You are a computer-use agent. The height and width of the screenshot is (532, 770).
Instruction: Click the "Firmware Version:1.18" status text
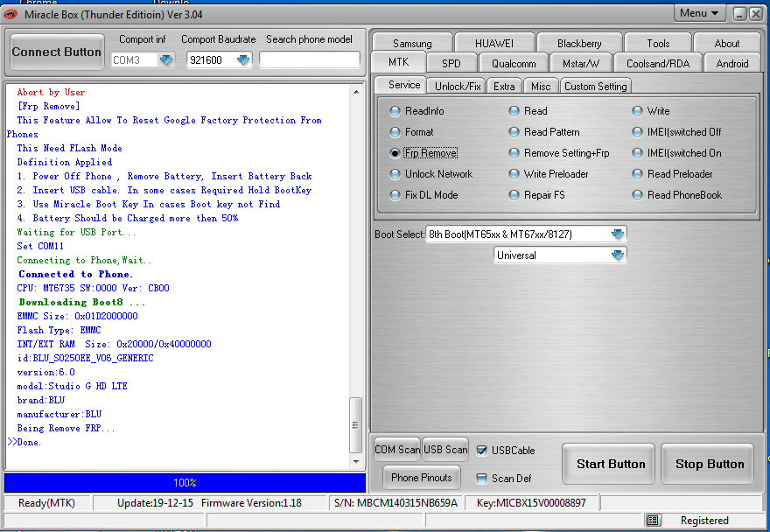(x=251, y=503)
